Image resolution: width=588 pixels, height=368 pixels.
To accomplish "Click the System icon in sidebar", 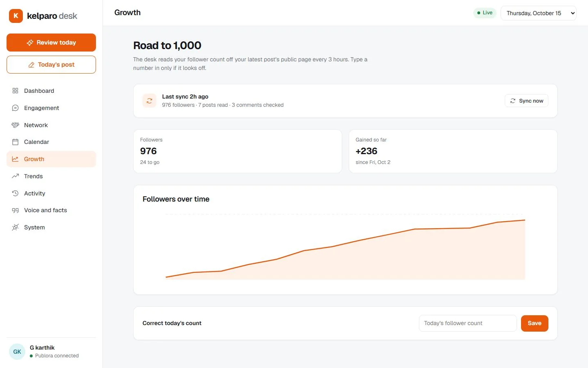I will (x=16, y=227).
